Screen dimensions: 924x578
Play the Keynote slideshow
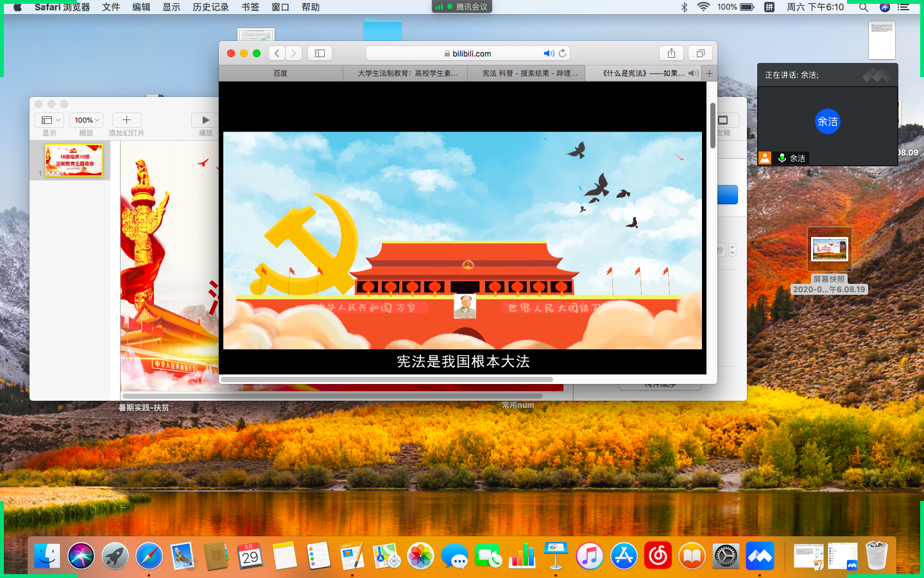click(x=205, y=120)
